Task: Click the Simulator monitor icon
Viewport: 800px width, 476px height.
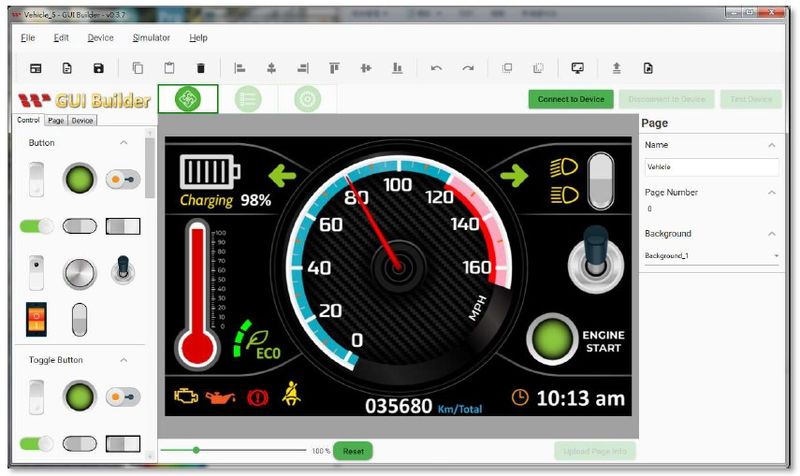Action: 577,68
